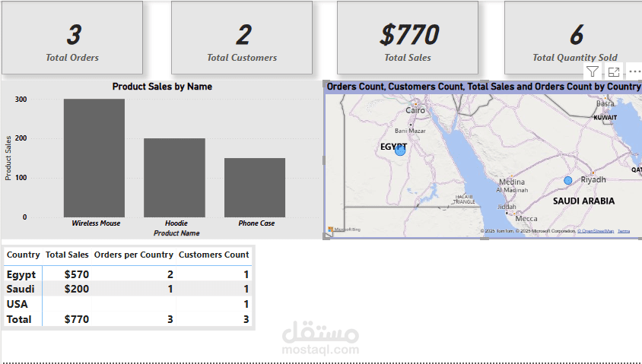Select the Egypt bubble on the map
Screen dimensions: 642x364
coord(400,150)
